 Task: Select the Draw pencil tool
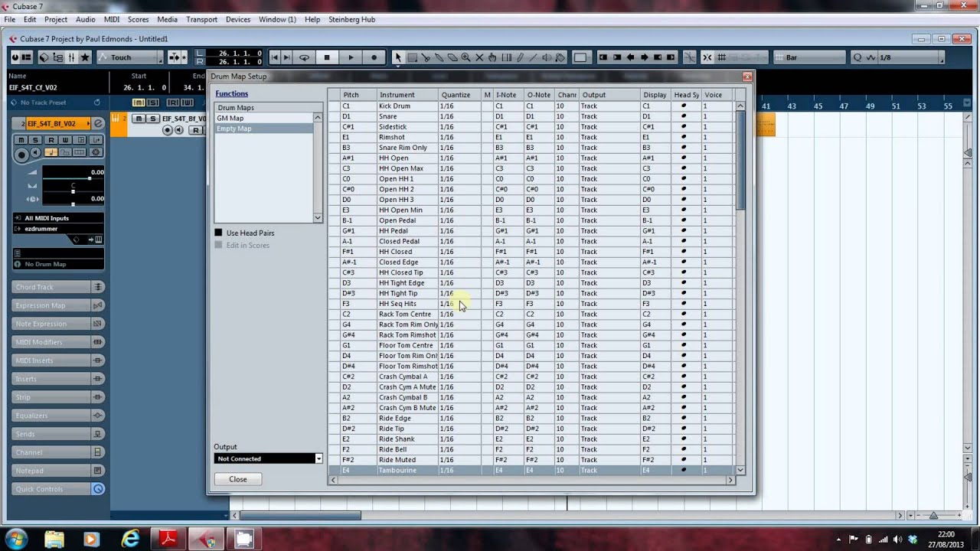coord(520,57)
